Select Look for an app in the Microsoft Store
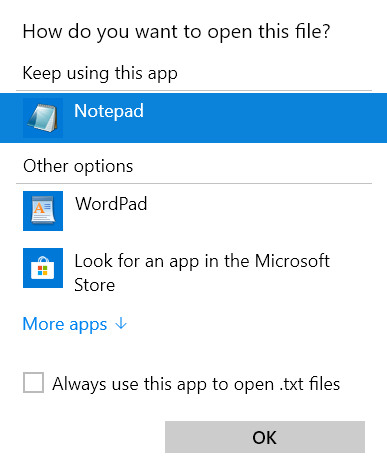 [x=202, y=273]
